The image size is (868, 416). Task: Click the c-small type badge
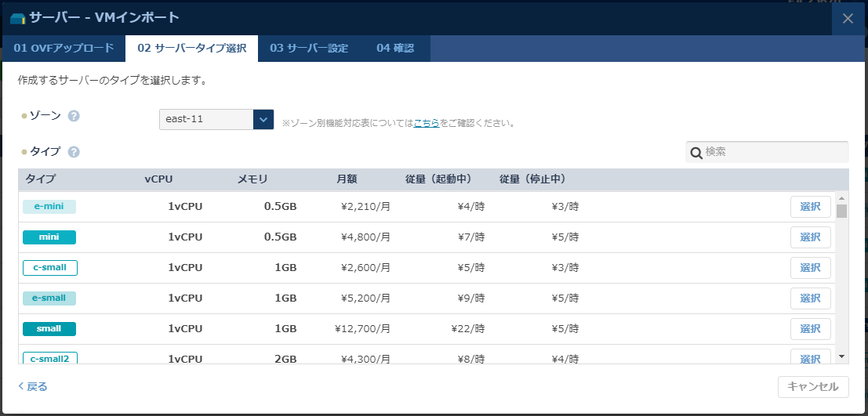tap(50, 268)
